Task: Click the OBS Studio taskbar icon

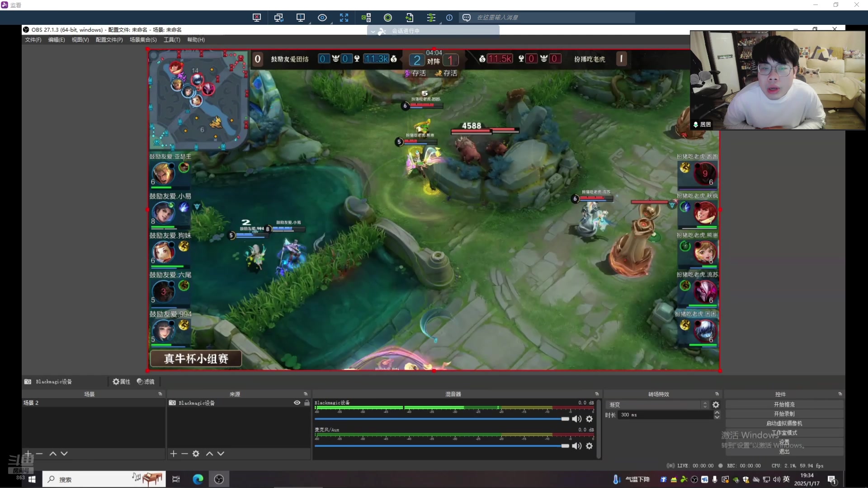Action: pos(219,479)
